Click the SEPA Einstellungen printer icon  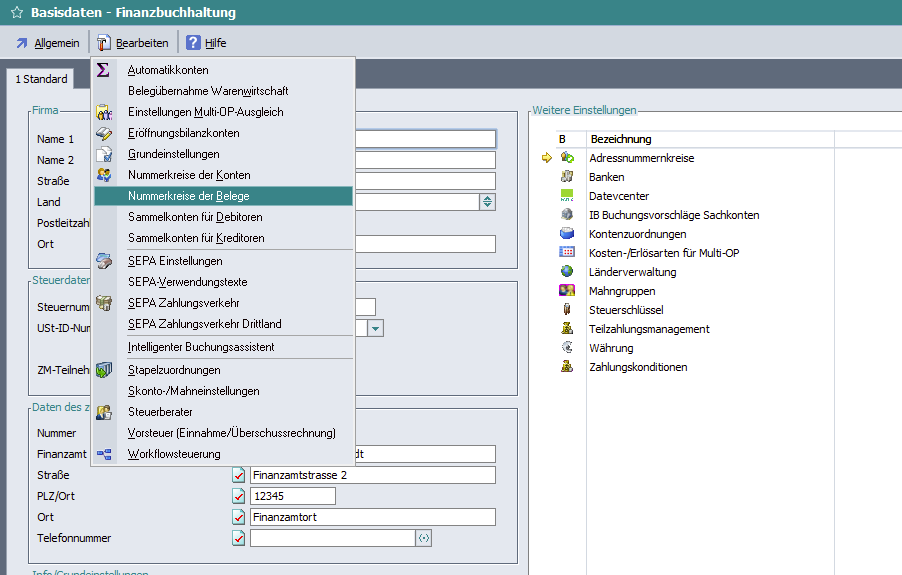[104, 261]
